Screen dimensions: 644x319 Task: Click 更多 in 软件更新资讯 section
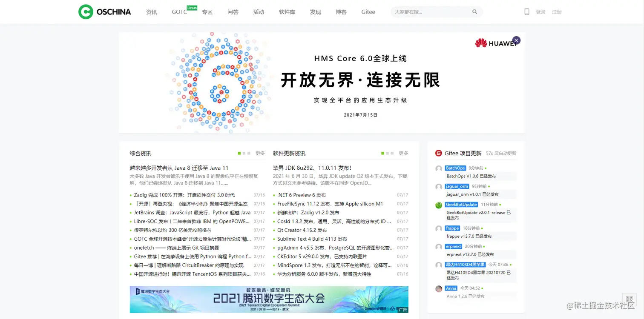tap(403, 153)
